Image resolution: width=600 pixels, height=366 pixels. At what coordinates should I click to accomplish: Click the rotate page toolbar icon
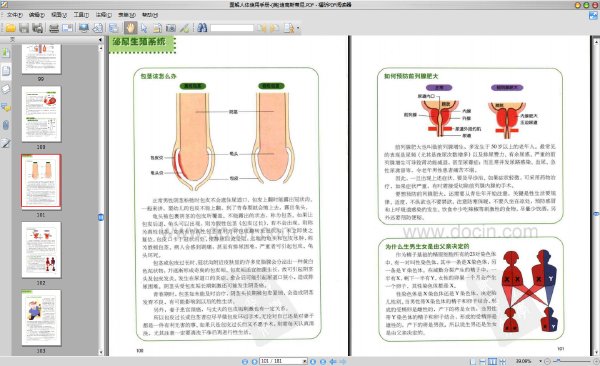[98, 28]
